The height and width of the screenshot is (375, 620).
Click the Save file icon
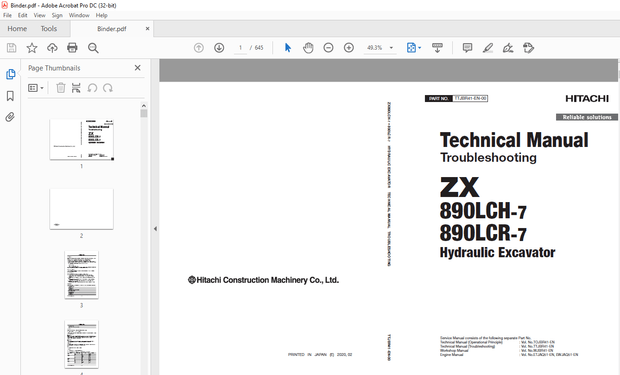tap(11, 48)
